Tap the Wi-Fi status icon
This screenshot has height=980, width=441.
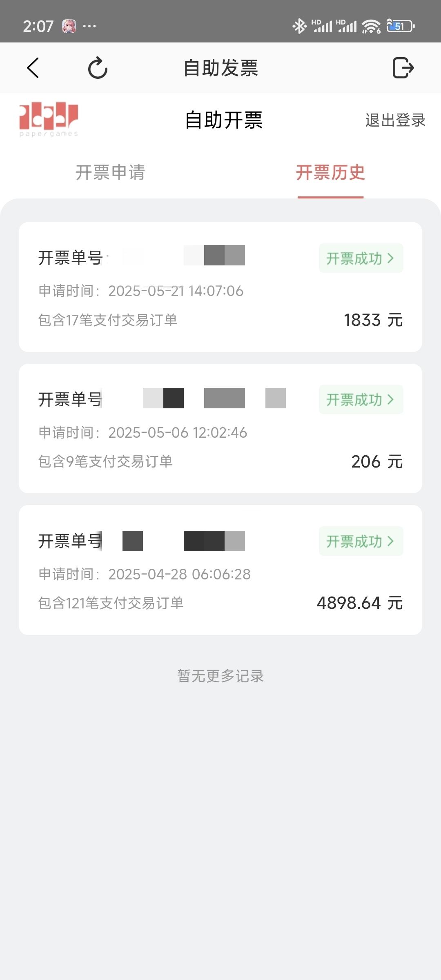pyautogui.click(x=371, y=26)
